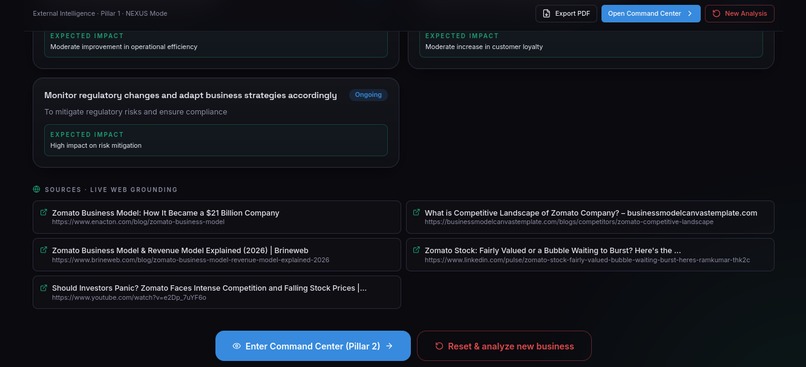Click the Ongoing status badge
806x367 pixels.
coord(368,95)
